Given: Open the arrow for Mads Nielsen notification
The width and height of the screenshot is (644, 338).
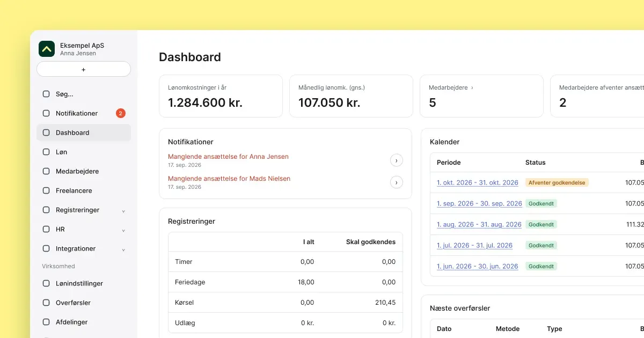Looking at the screenshot, I should click(x=396, y=182).
